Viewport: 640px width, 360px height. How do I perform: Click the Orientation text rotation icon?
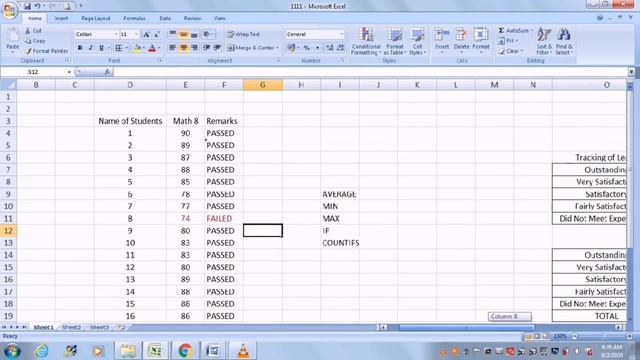207,34
